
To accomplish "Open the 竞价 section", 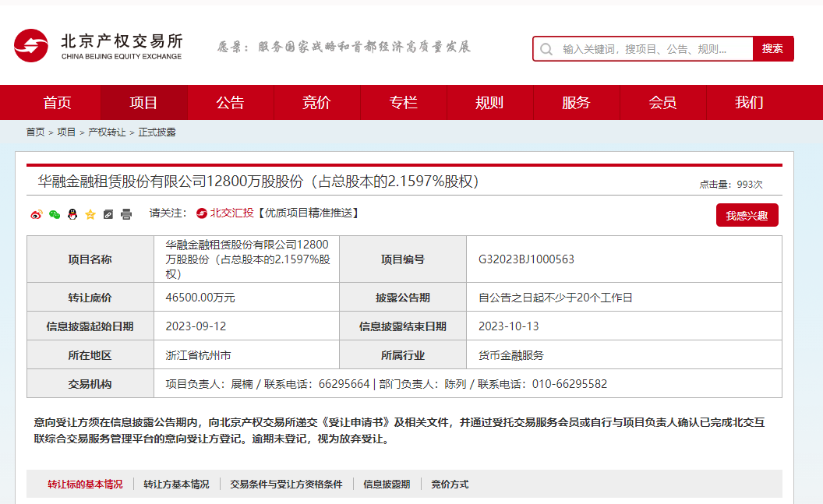I will 316,103.
